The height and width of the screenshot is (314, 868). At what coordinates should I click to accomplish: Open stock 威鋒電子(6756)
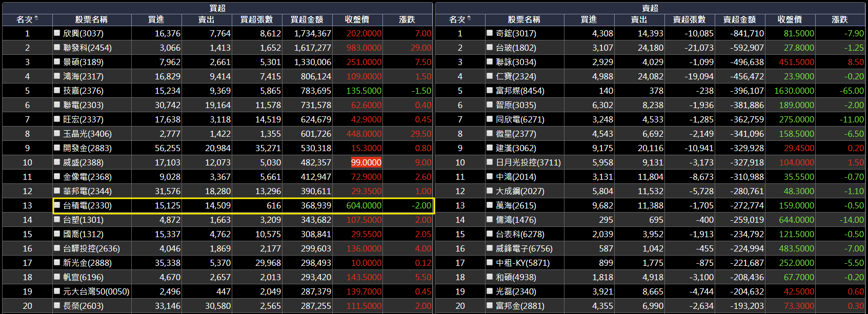pyautogui.click(x=524, y=248)
